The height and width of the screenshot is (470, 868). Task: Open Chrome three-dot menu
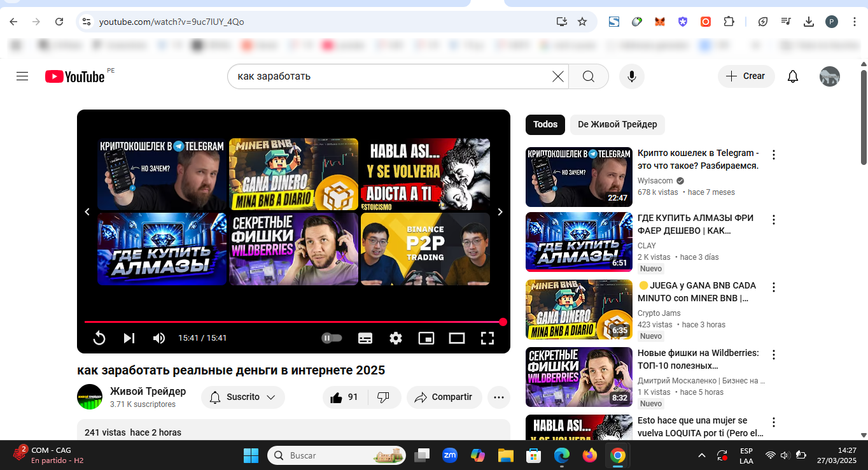854,22
